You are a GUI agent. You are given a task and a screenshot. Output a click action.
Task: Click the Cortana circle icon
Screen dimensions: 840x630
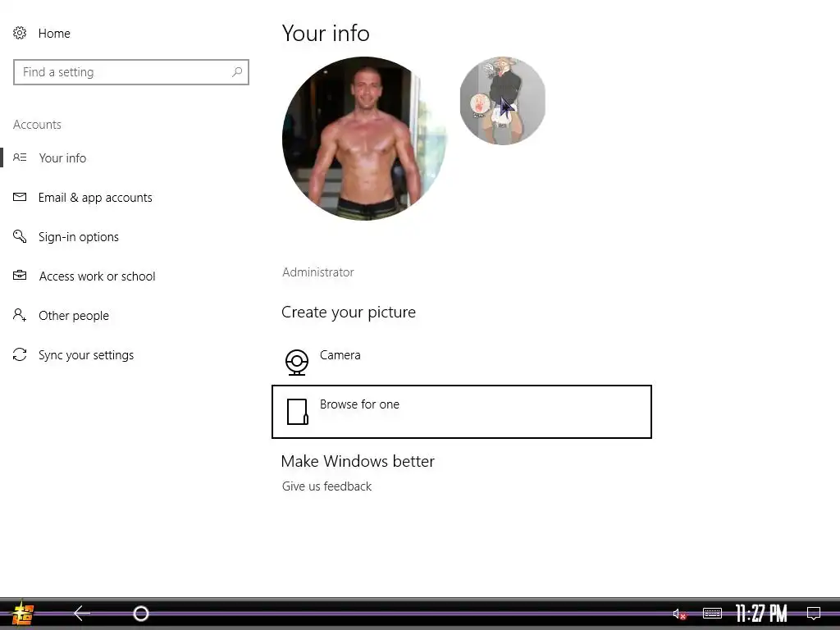pyautogui.click(x=141, y=614)
